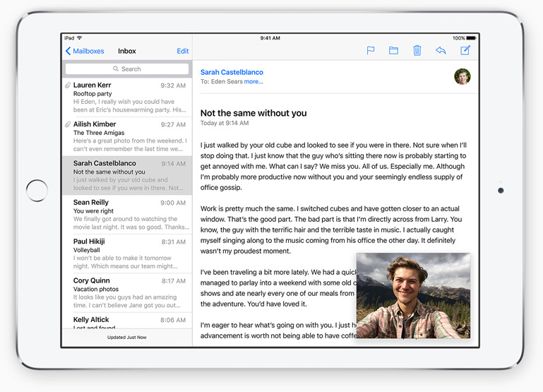Tap the iPad home button
This screenshot has width=543, height=392.
37,191
